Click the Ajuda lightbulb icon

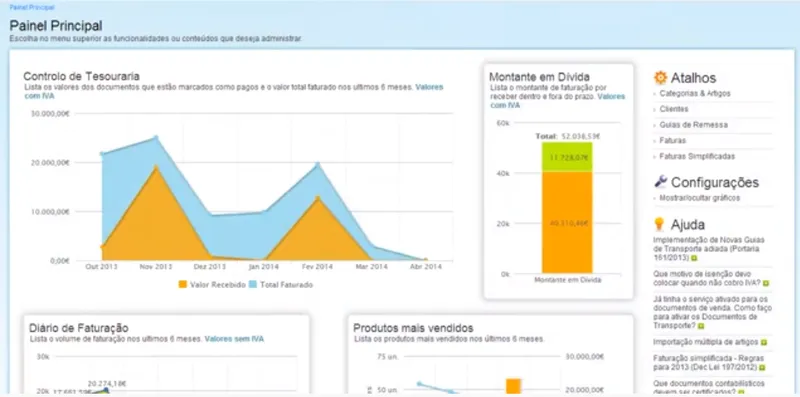tap(659, 224)
